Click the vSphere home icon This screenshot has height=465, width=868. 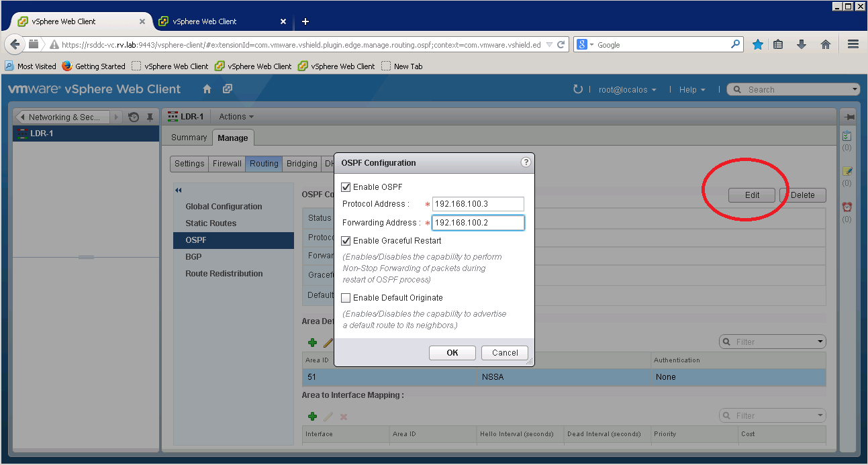coord(207,89)
